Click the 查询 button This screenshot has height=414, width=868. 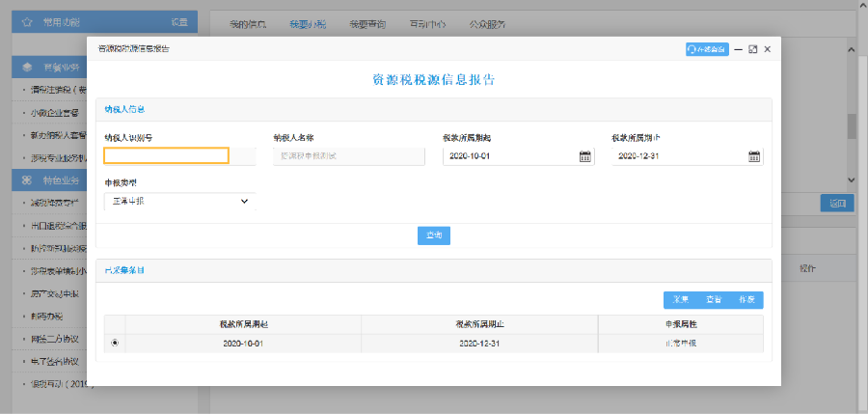[433, 235]
